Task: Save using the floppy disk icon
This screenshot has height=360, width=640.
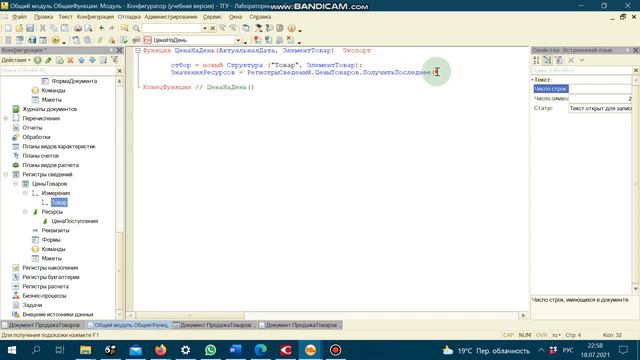Action: 30,28
